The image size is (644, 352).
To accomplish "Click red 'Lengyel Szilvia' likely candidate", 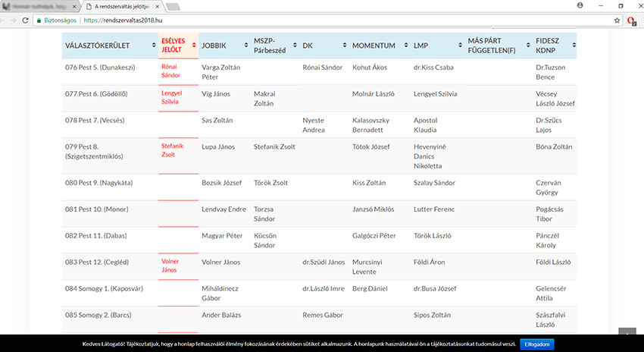I will pos(172,97).
